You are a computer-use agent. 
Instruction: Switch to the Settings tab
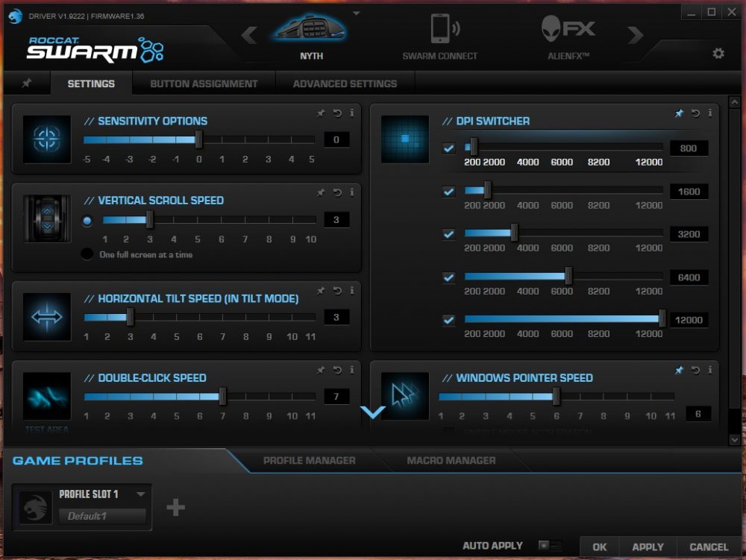91,84
